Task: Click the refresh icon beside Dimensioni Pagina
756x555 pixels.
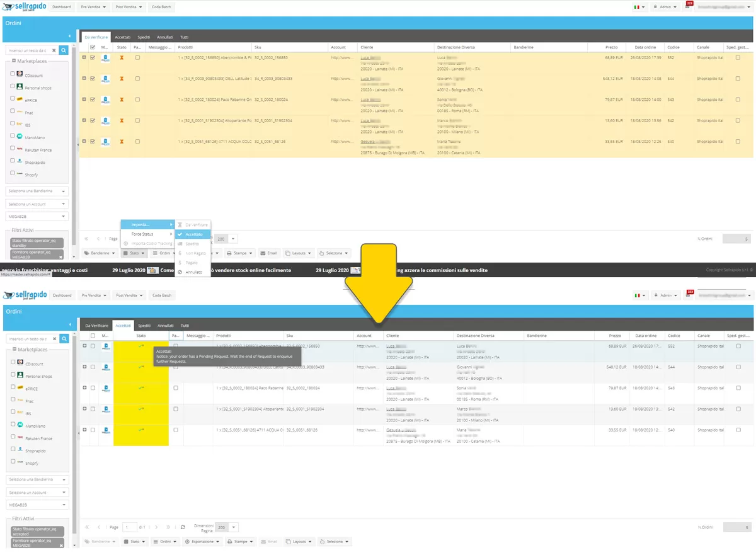Action: click(x=183, y=527)
